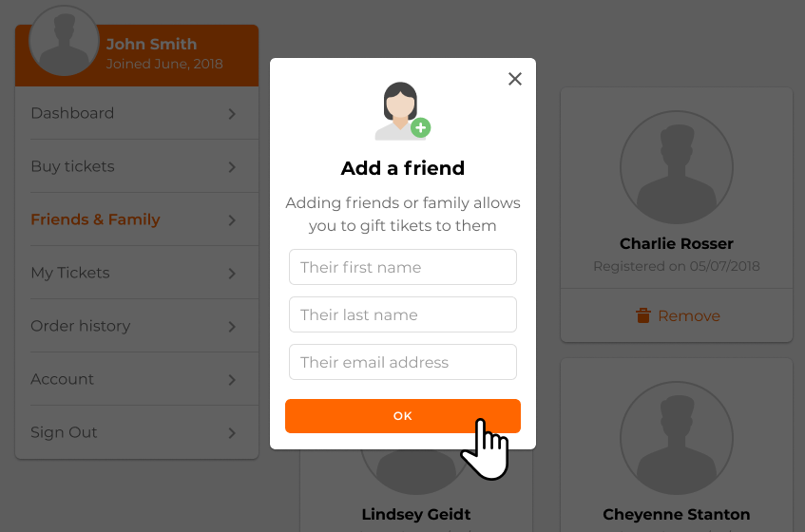Open Charlie Rosser's profile picture
The image size is (805, 532).
pos(676,167)
